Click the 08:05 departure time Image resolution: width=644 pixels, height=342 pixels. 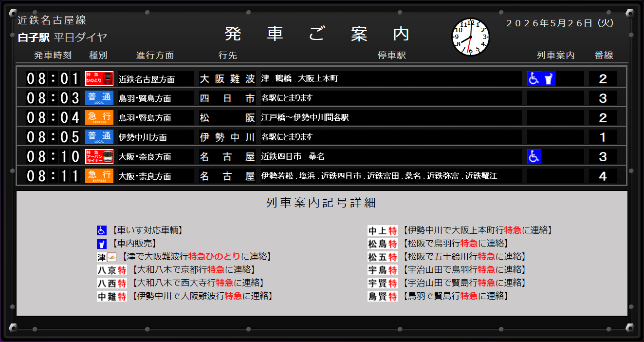point(53,137)
